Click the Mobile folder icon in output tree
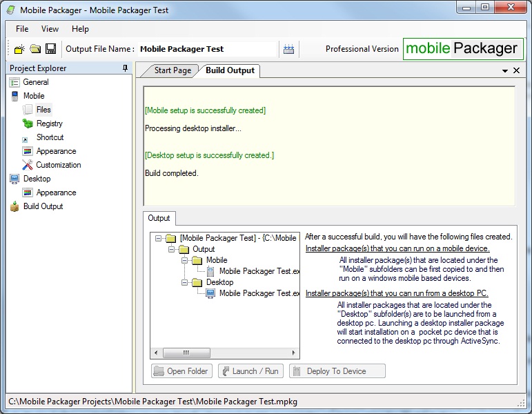This screenshot has width=532, height=414. pyautogui.click(x=197, y=261)
